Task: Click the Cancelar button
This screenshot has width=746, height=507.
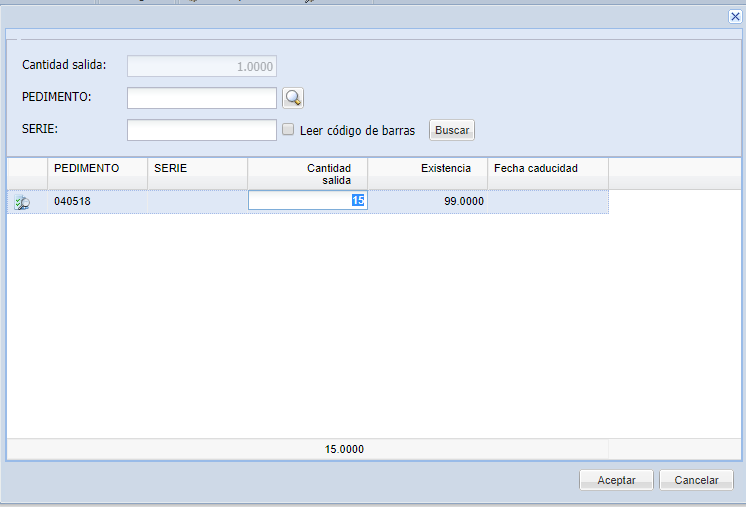Action: 696,480
